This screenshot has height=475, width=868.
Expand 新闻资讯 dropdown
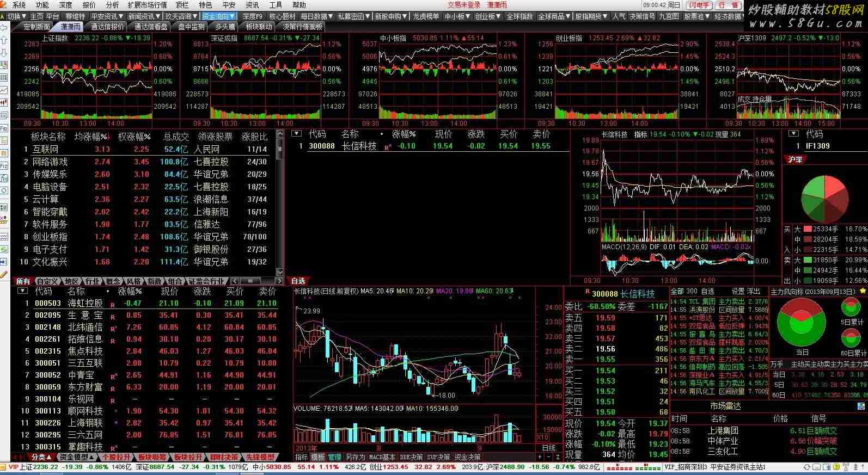pos(144,16)
